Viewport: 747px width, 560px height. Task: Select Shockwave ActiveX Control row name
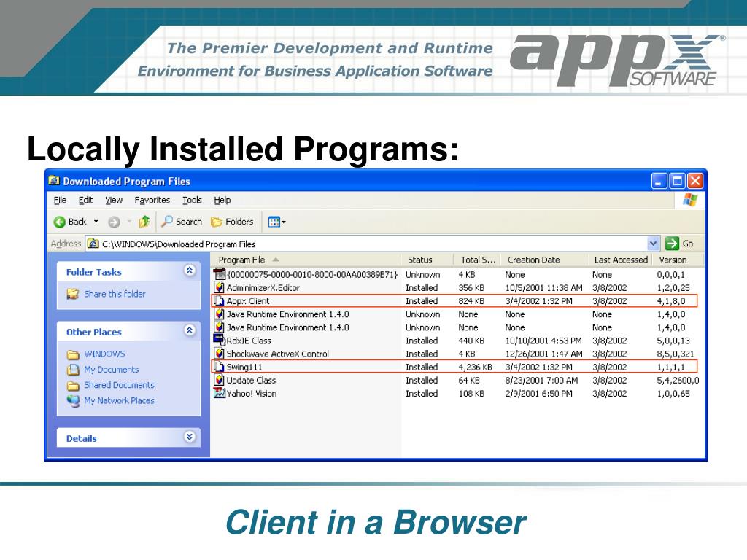click(278, 354)
